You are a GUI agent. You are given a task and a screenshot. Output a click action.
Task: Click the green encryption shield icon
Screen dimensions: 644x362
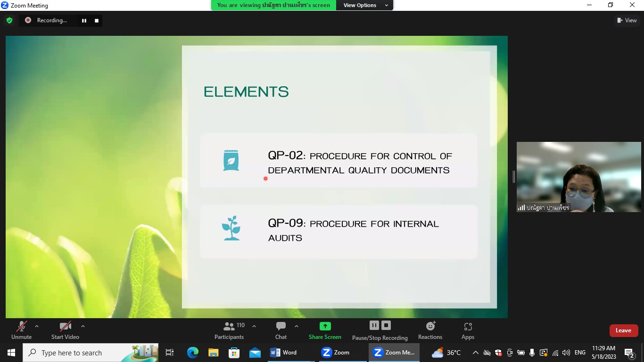coord(9,20)
